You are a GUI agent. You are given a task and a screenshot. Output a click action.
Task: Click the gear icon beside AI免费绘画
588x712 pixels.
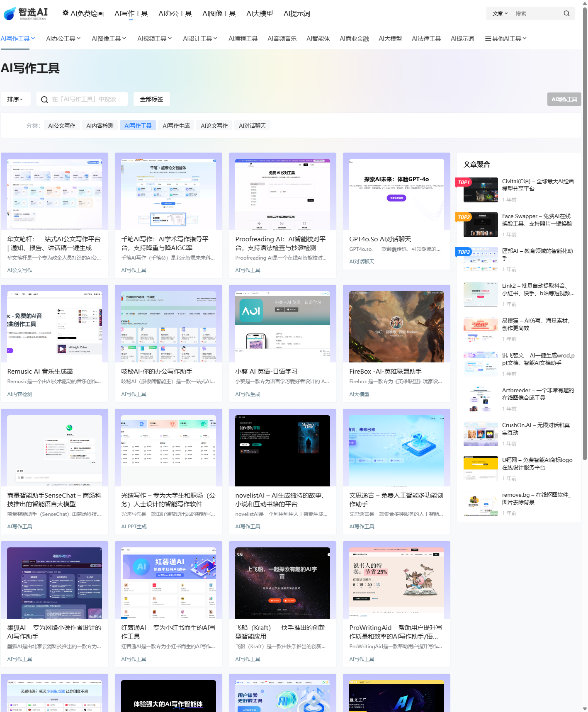click(x=66, y=13)
